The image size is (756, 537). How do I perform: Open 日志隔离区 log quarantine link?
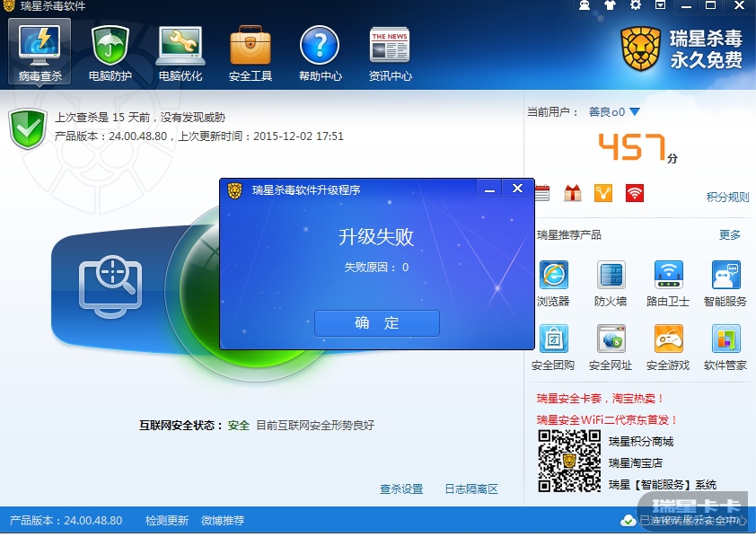pyautogui.click(x=471, y=489)
